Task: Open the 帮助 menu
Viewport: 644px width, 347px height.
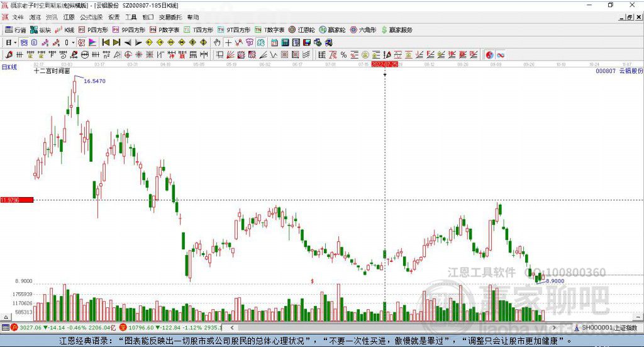Action: 192,17
